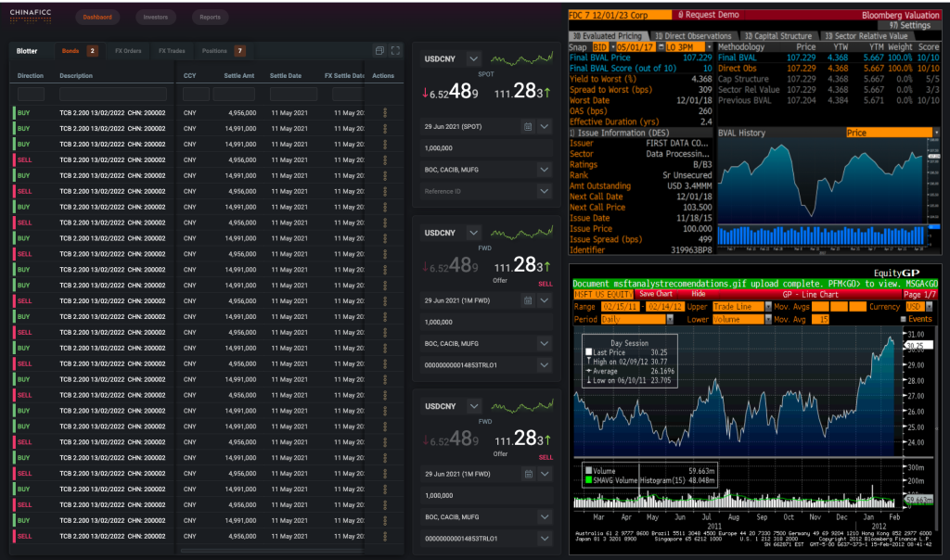Switch to the Bonds tab in the Blotter
950x560 pixels.
[x=79, y=51]
